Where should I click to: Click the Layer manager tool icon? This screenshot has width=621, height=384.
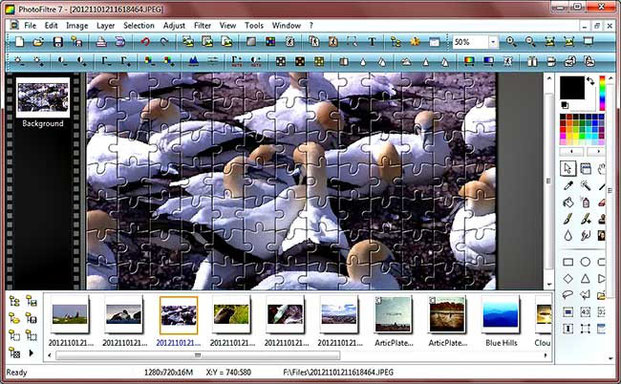pyautogui.click(x=585, y=169)
